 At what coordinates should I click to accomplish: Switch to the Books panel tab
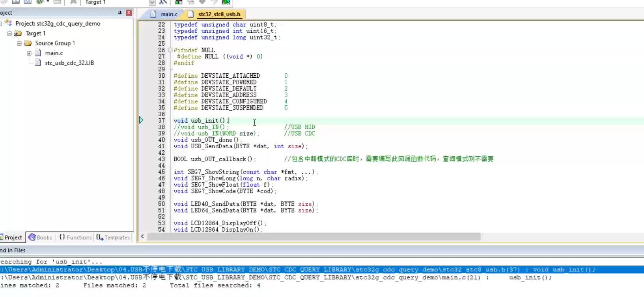click(x=40, y=237)
